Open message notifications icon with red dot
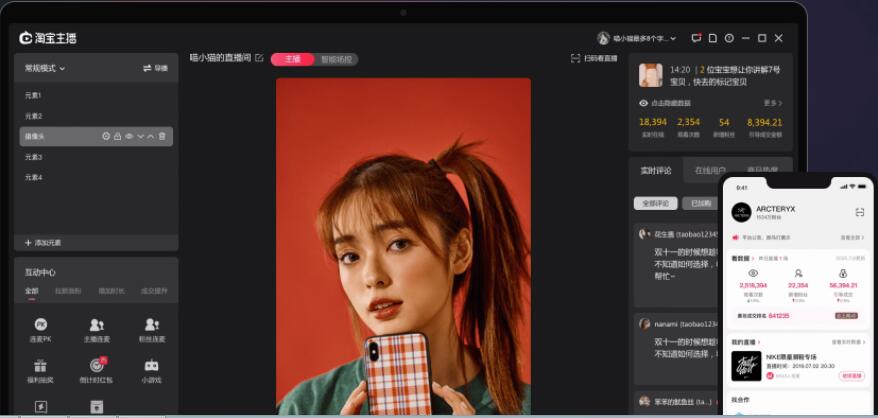The height and width of the screenshot is (418, 878). click(696, 38)
